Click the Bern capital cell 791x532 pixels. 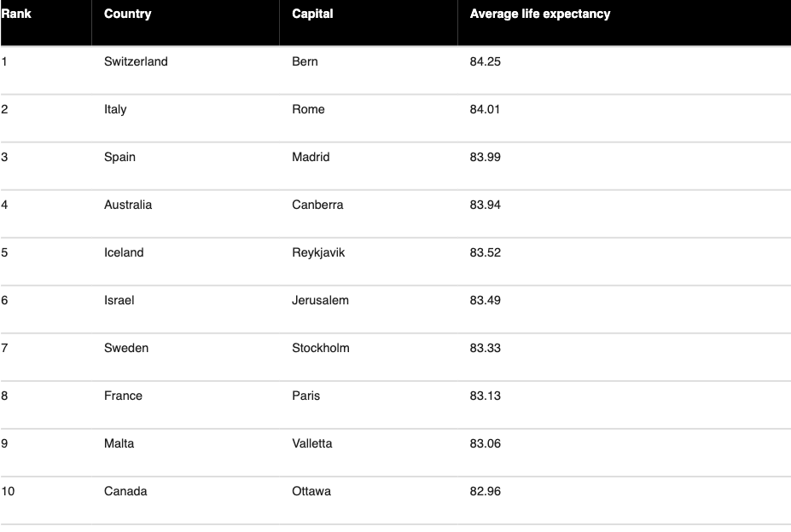point(305,61)
